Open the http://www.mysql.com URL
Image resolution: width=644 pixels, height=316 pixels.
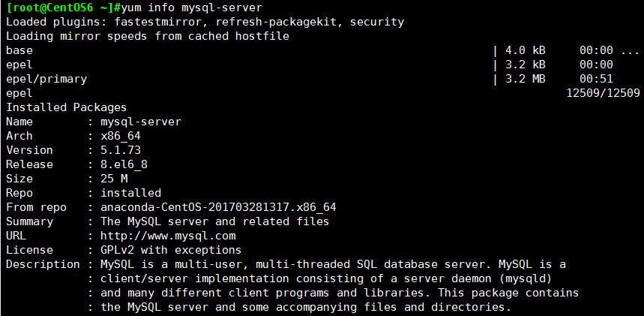pos(168,236)
